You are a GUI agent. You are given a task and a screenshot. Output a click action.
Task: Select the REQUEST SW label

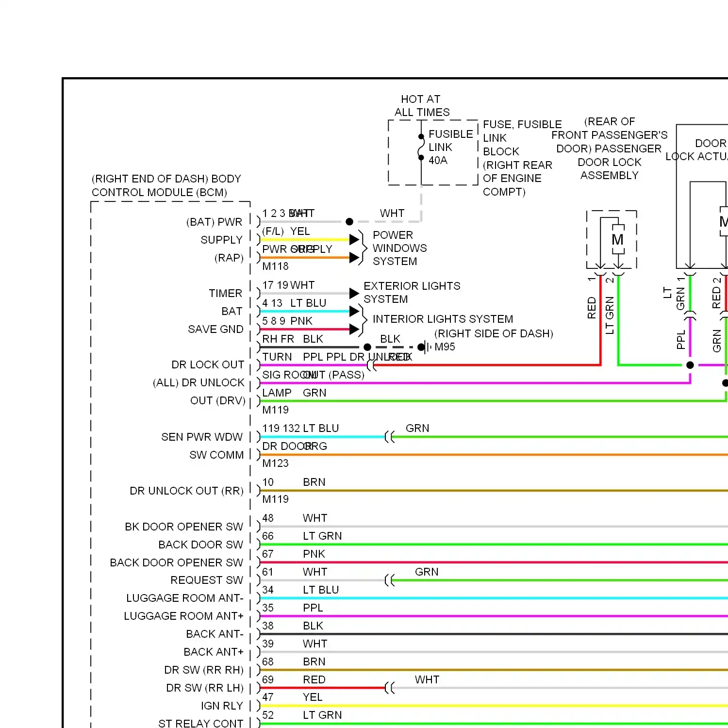pos(207,580)
